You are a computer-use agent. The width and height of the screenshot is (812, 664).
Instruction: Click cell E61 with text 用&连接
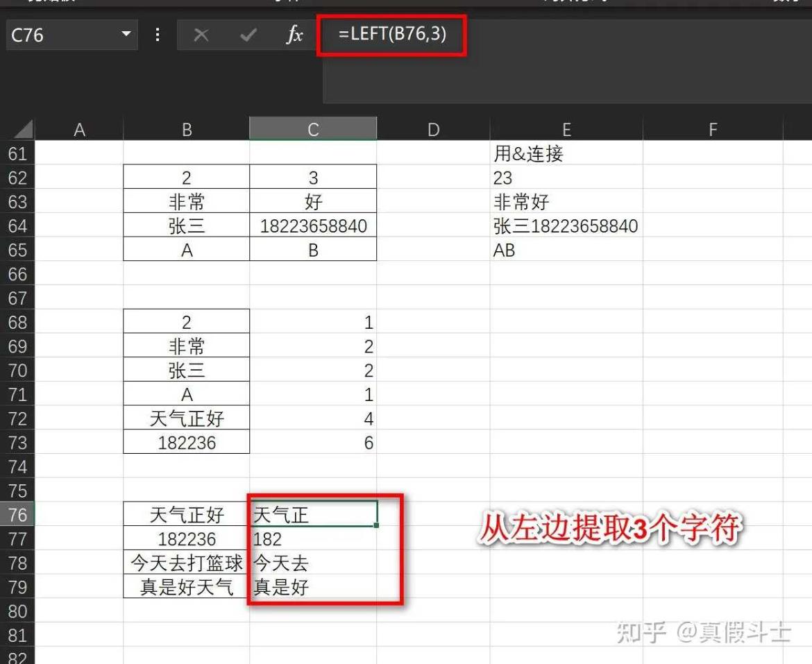pyautogui.click(x=566, y=153)
